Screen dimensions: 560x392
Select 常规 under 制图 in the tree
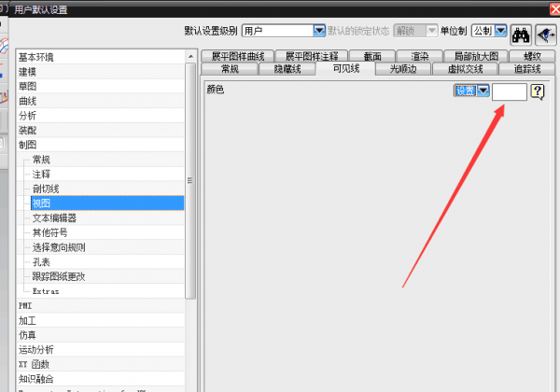pos(107,160)
